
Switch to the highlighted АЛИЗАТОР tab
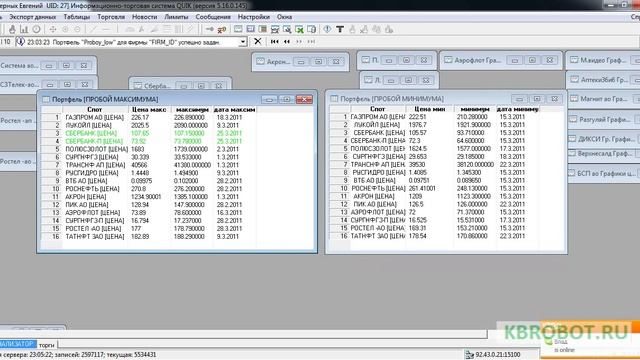click(18, 344)
